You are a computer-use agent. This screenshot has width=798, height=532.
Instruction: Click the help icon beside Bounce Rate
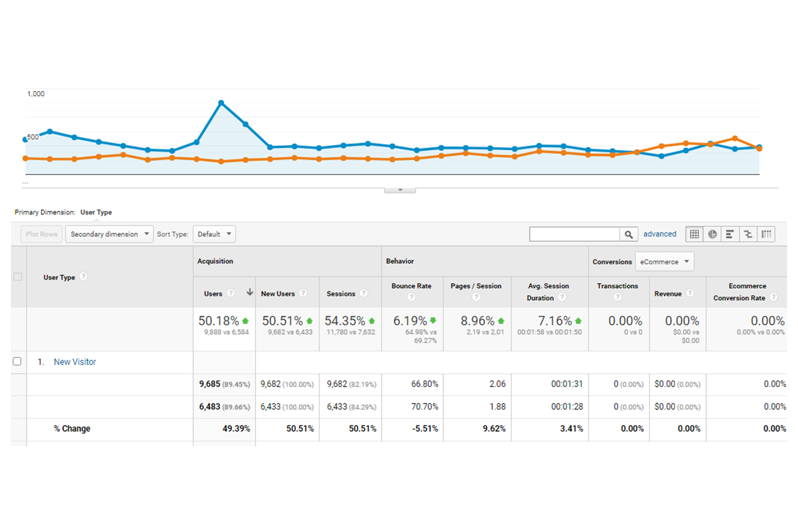click(x=411, y=297)
